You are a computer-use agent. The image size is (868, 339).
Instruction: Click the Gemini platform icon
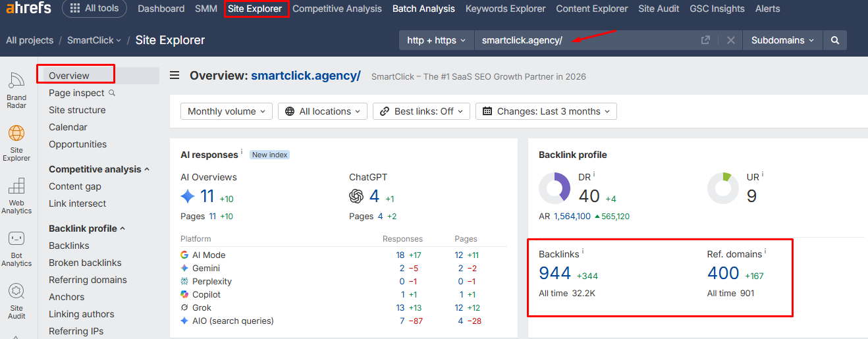(x=184, y=268)
